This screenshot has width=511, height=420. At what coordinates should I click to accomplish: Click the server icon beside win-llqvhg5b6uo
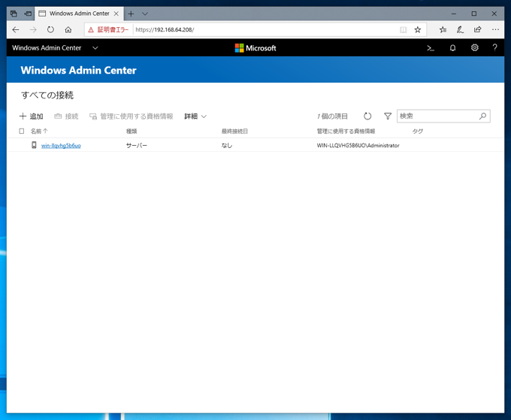point(34,145)
